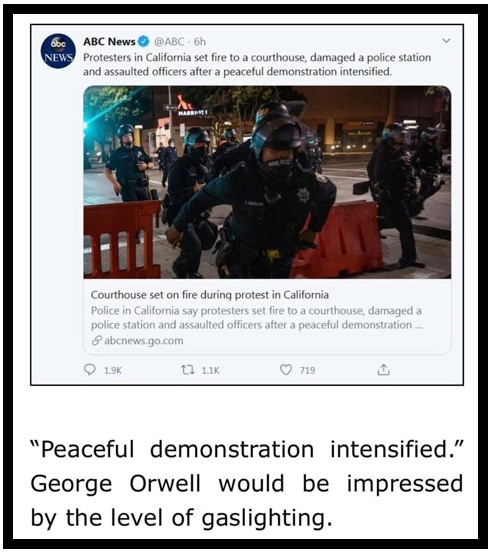Follow the abcnews.go.com link
The width and height of the screenshot is (494, 552).
point(144,341)
